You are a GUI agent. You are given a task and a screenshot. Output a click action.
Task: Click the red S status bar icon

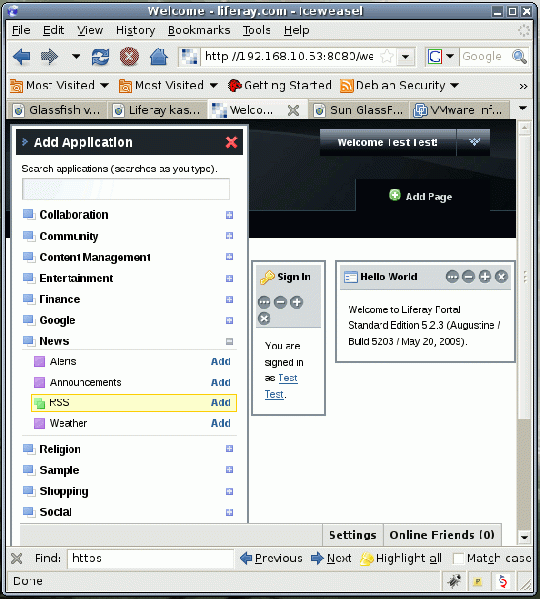(x=503, y=581)
